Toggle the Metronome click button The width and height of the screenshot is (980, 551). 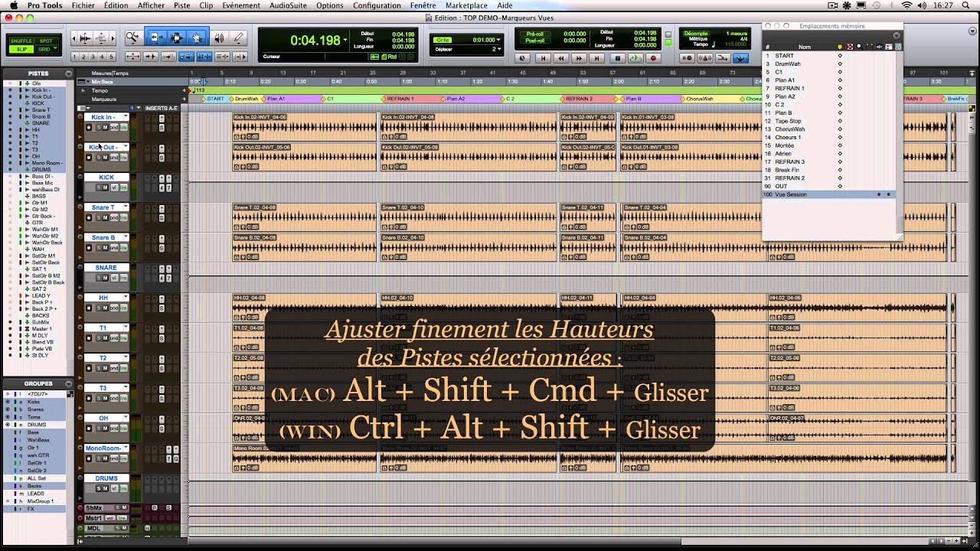pos(705,58)
